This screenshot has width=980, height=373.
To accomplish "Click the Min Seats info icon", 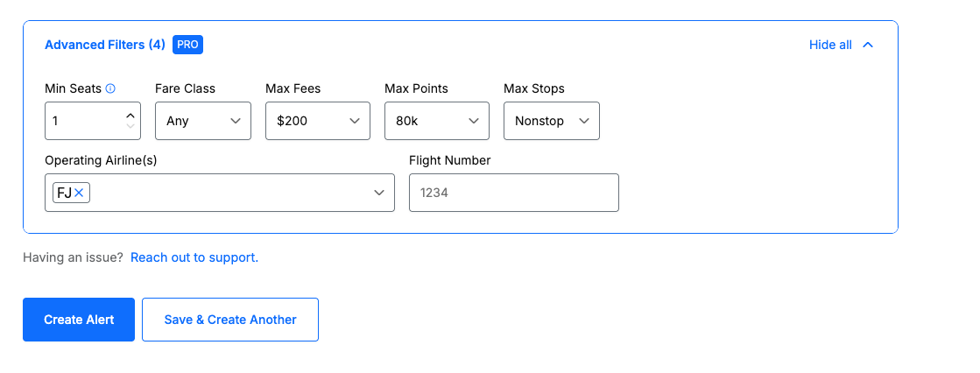I will [110, 88].
